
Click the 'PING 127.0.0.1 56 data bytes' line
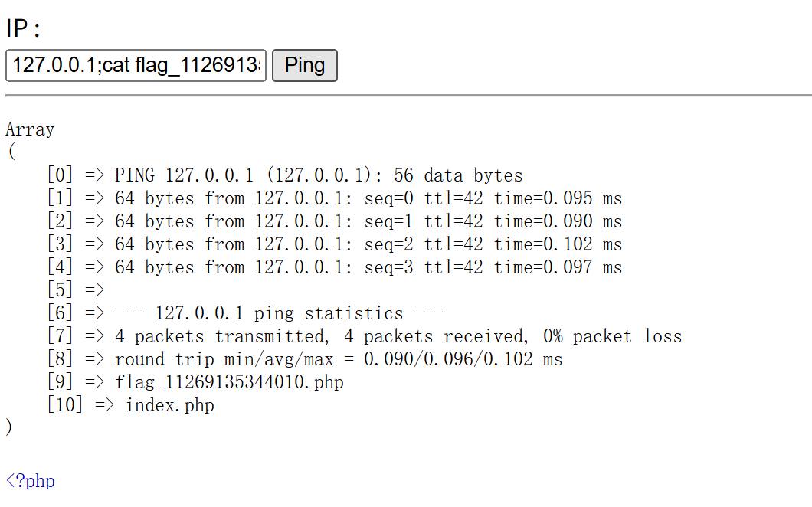point(318,175)
